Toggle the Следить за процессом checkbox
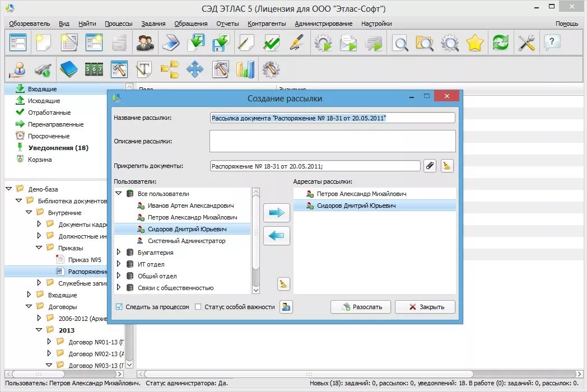 point(119,307)
